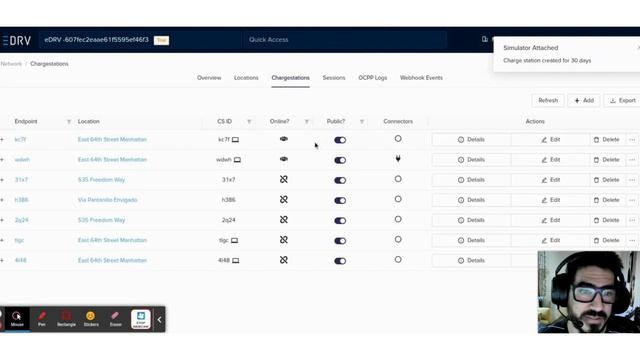
Task: Click connector circle icon for 2q24
Action: pos(398,219)
